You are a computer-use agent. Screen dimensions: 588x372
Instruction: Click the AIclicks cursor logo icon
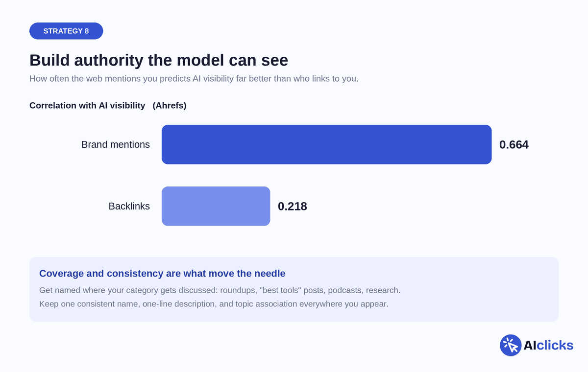510,345
